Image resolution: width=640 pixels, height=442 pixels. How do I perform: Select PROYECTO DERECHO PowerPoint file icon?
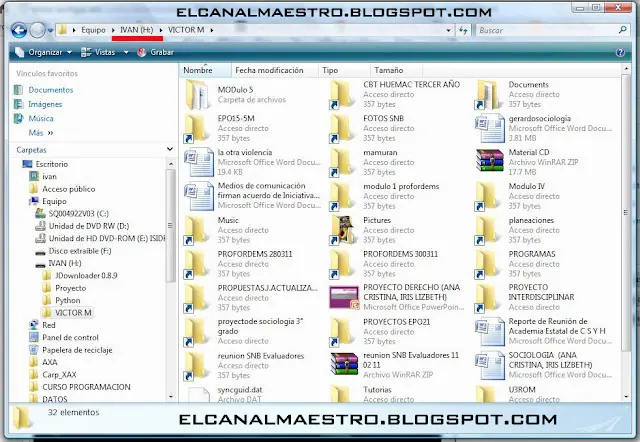coord(344,297)
